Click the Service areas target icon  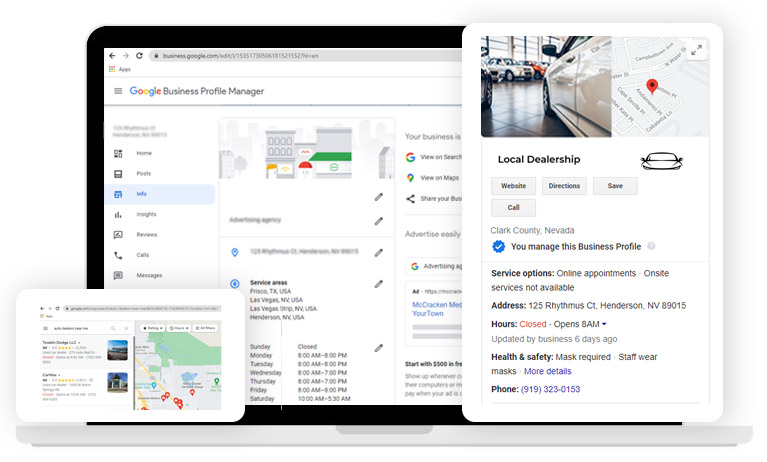(235, 283)
